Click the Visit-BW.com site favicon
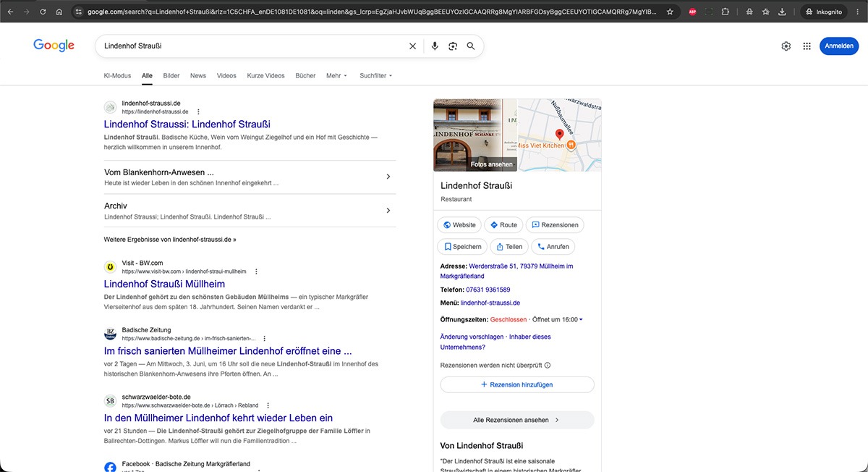Screen dimensions: 868x472 tap(110, 266)
